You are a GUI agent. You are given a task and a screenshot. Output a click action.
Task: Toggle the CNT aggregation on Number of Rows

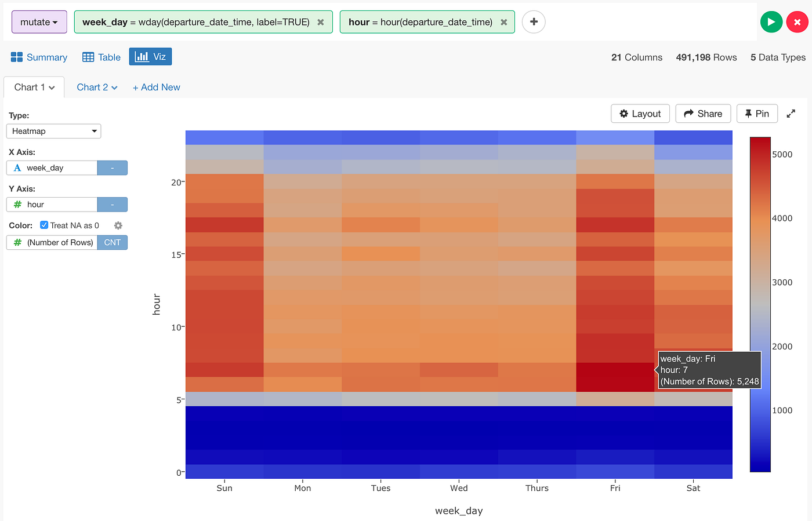[112, 242]
